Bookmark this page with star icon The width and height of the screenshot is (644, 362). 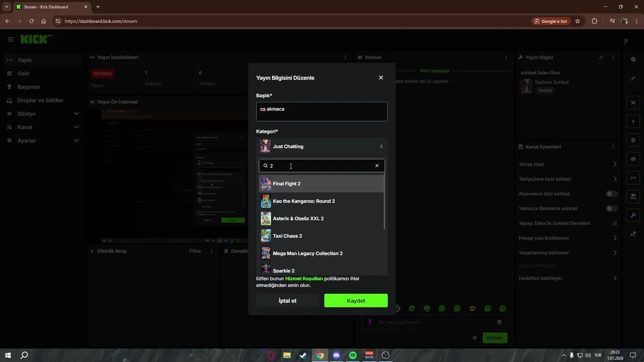click(x=578, y=21)
